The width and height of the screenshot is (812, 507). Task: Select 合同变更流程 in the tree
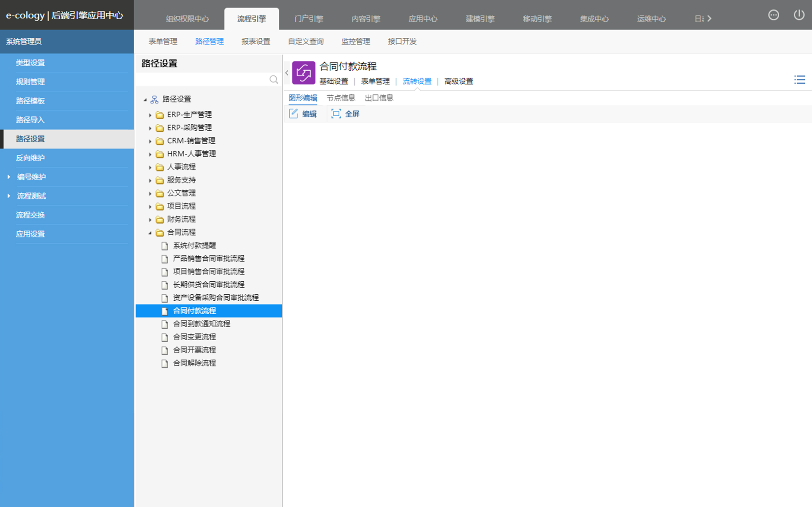194,337
